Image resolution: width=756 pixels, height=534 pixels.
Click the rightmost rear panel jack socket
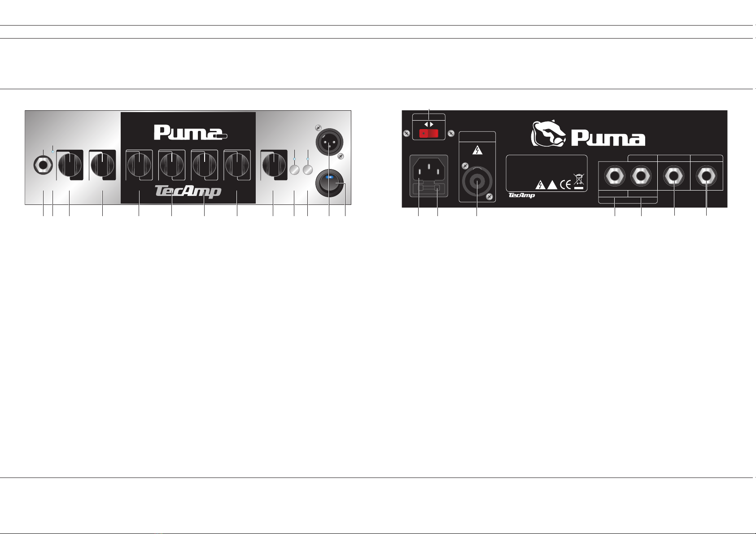tap(707, 177)
